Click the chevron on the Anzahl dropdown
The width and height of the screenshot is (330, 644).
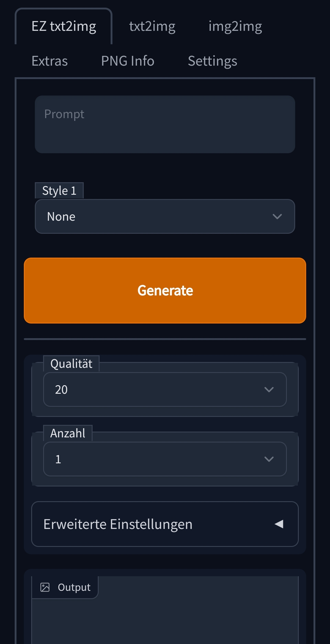coord(269,459)
